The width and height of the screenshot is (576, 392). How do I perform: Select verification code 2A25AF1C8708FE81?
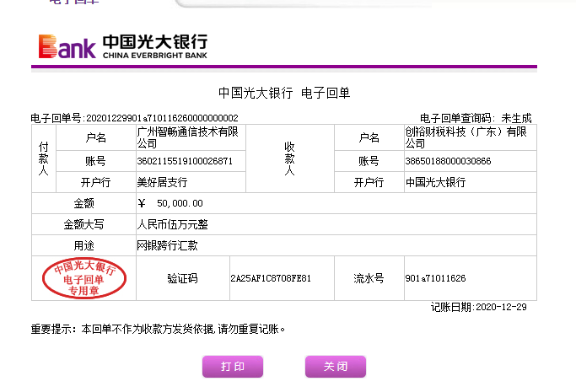coord(271,278)
